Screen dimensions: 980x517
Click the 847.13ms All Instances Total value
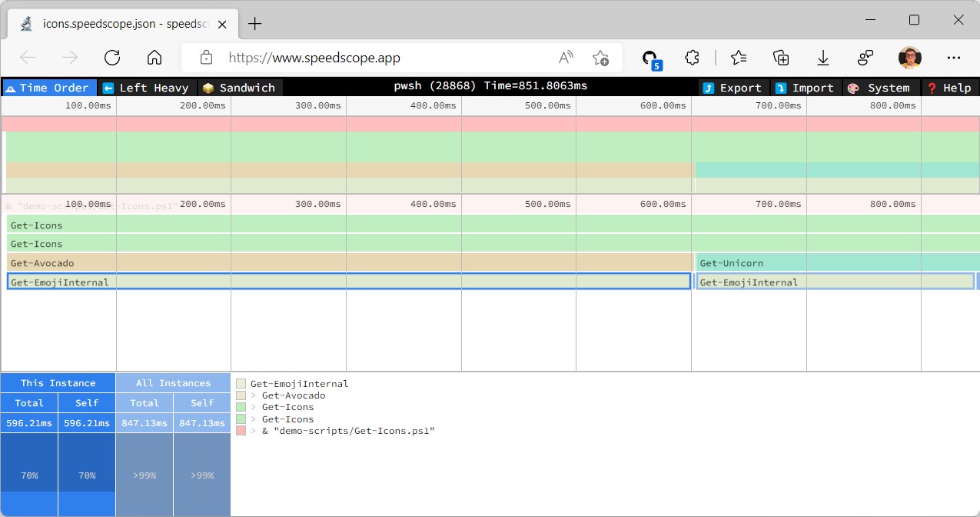point(145,423)
